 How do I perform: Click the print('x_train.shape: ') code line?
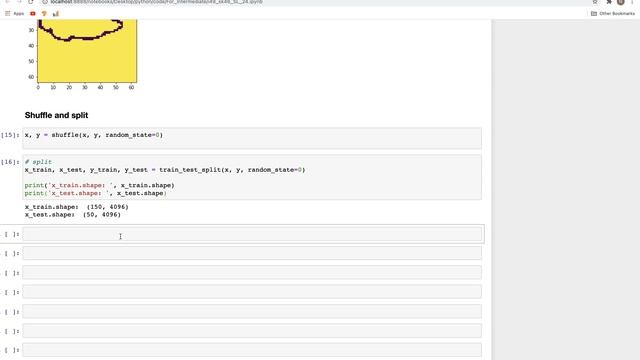(100, 185)
